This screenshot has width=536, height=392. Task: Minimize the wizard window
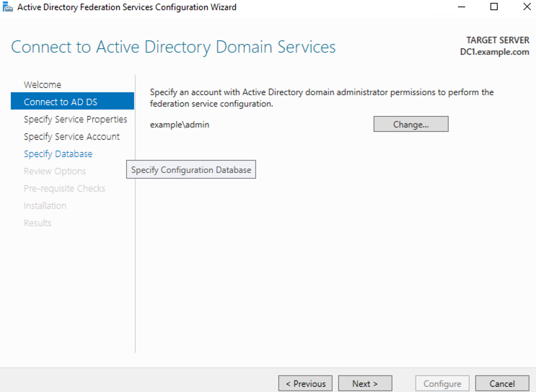click(462, 6)
